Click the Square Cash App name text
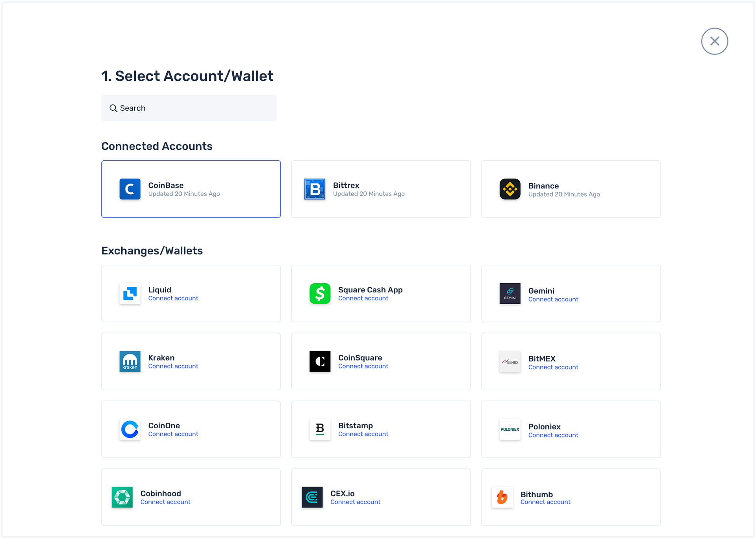Screen dimensions: 756x539 pos(370,290)
